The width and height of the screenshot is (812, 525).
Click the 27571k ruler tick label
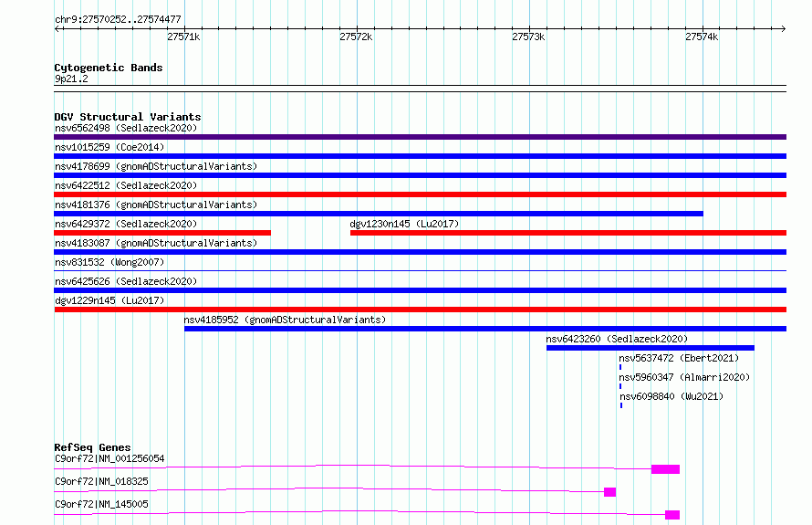coord(183,37)
